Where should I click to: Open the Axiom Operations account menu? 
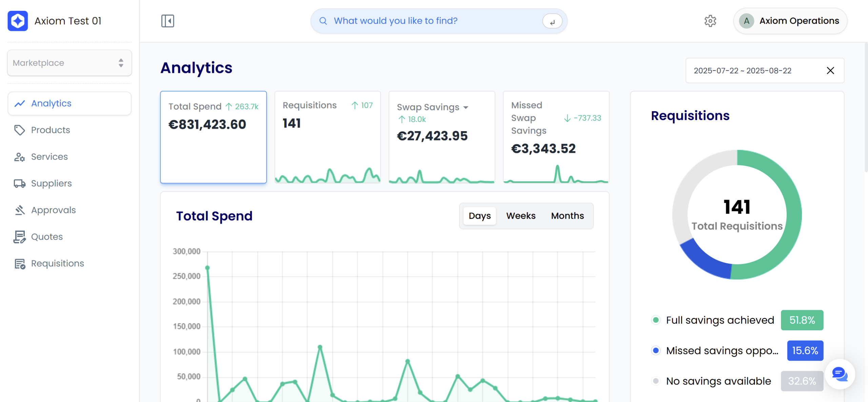pyautogui.click(x=790, y=21)
